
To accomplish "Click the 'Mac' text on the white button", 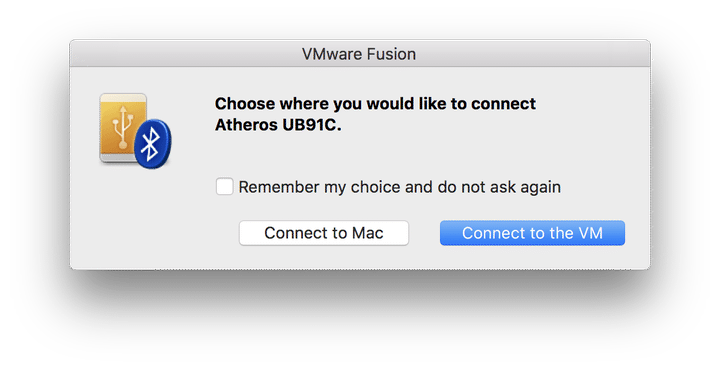I will pyautogui.click(x=367, y=233).
